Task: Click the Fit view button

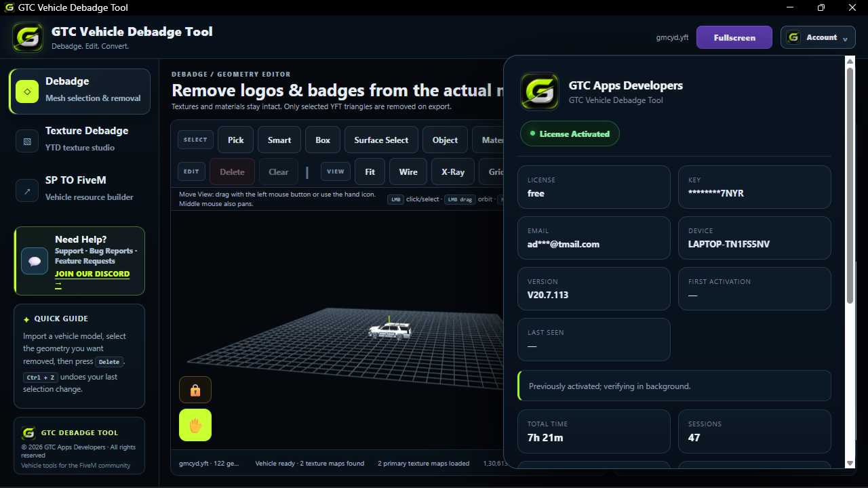Action: pyautogui.click(x=370, y=171)
